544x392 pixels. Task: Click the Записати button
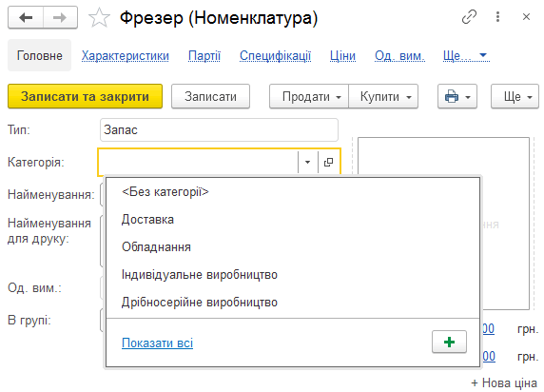pos(210,96)
